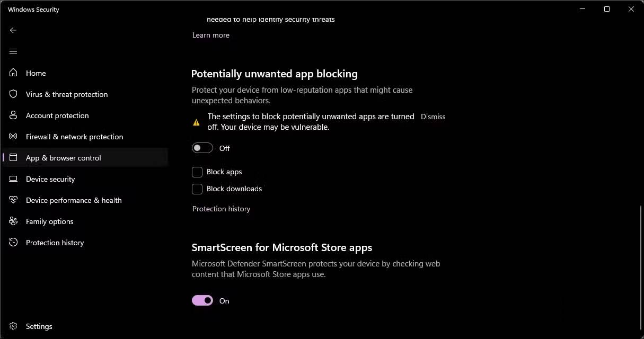The image size is (644, 339).
Task: Click the Device performance & health heart icon
Action: pyautogui.click(x=13, y=200)
